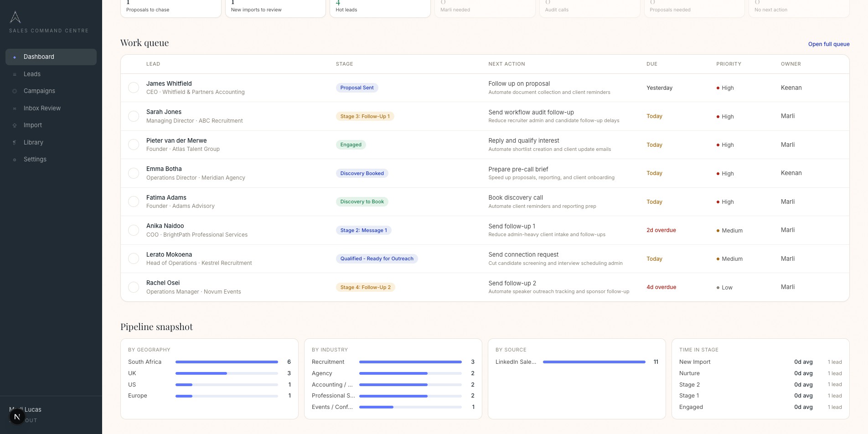Click the Sales Command Centre logo icon
The height and width of the screenshot is (434, 868).
tap(15, 17)
